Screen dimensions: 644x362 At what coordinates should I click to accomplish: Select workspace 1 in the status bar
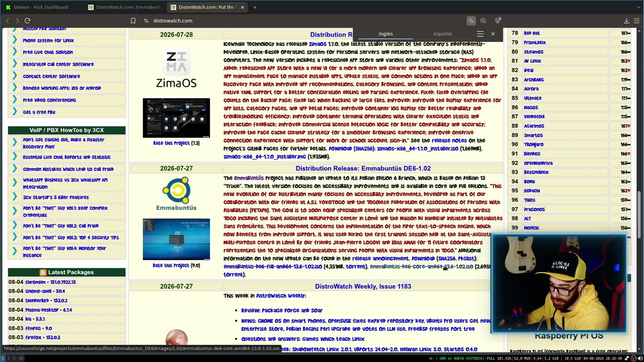(x=3, y=358)
